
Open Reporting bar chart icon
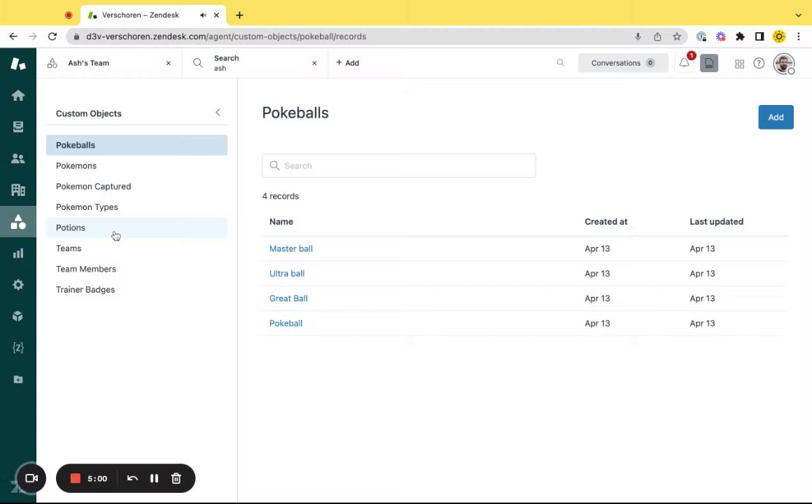(x=18, y=253)
